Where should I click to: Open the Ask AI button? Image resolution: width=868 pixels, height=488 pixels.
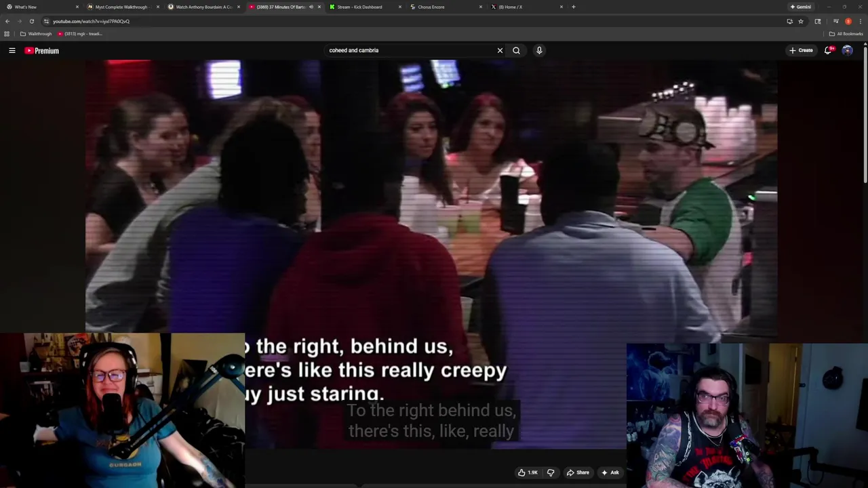(x=610, y=472)
